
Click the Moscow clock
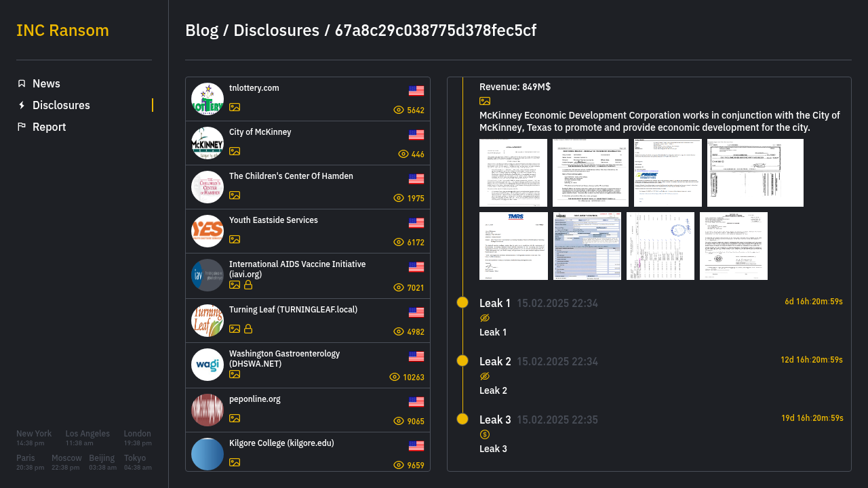tap(66, 462)
